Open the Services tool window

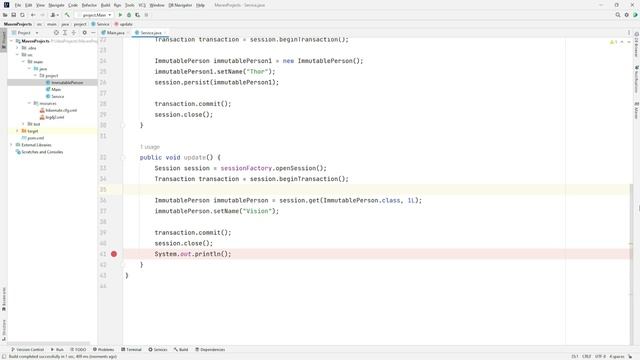(x=158, y=350)
